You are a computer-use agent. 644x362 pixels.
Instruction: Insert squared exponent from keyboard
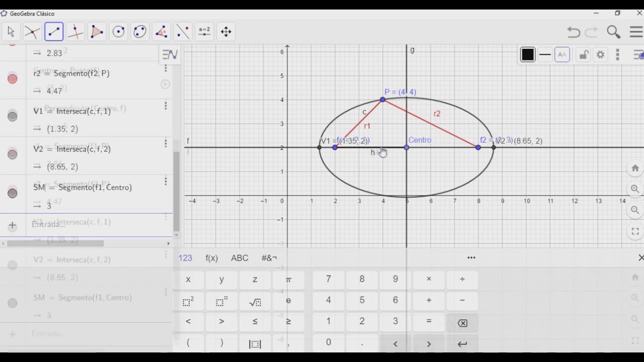coord(188,302)
